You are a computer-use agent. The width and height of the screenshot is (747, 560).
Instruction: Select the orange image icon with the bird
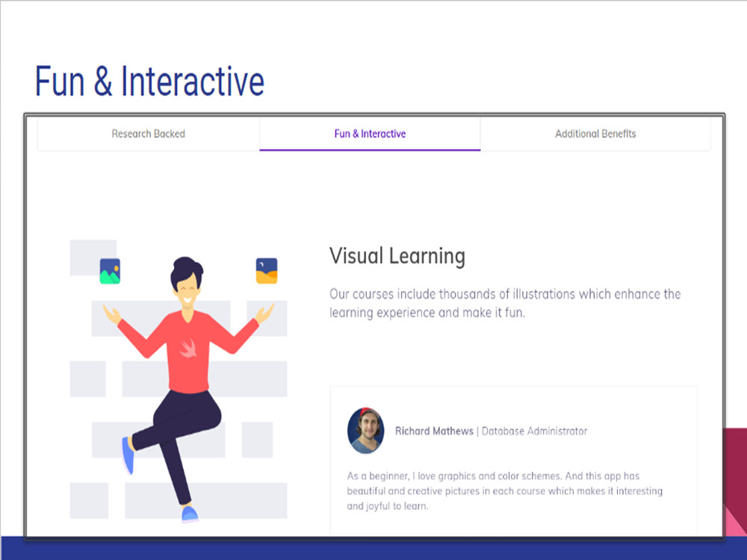tap(267, 269)
